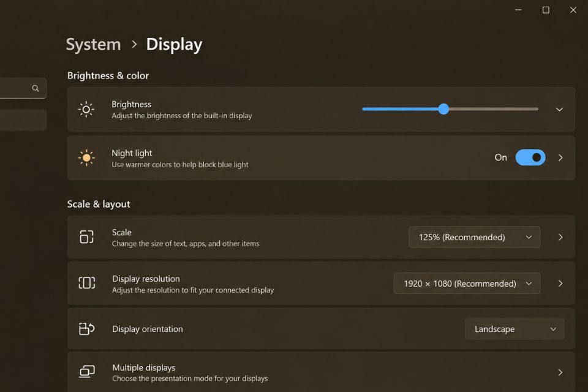Click the settings search input field
Viewport: 588px width, 392px height.
(23, 88)
